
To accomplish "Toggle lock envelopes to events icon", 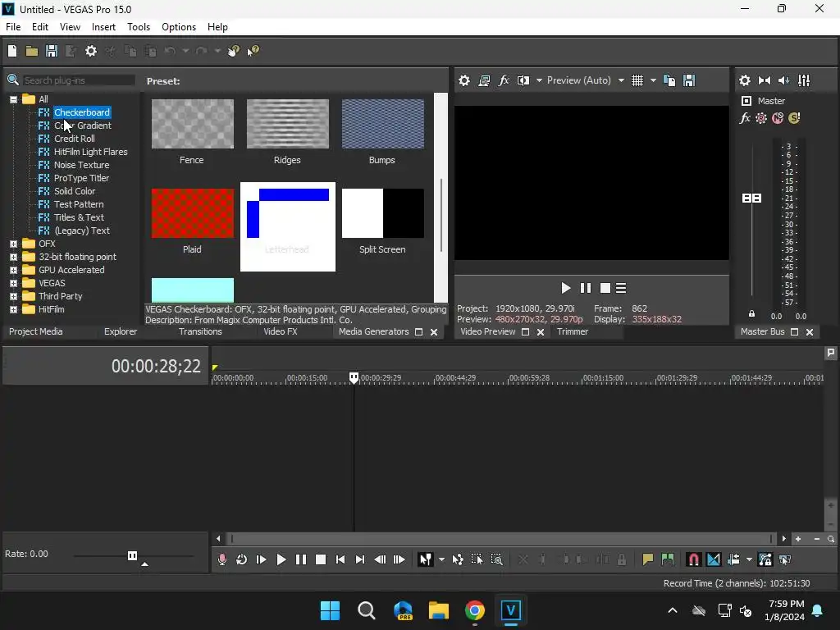I will [765, 559].
